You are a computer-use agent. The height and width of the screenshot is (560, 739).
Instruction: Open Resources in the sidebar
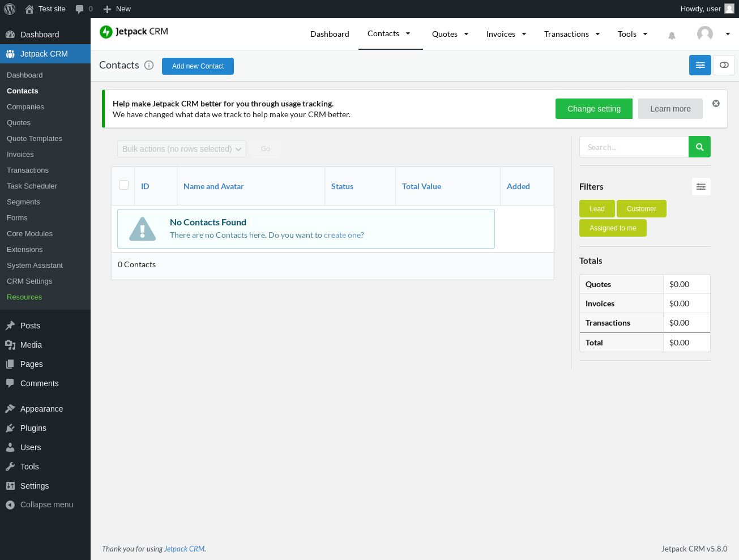click(24, 297)
